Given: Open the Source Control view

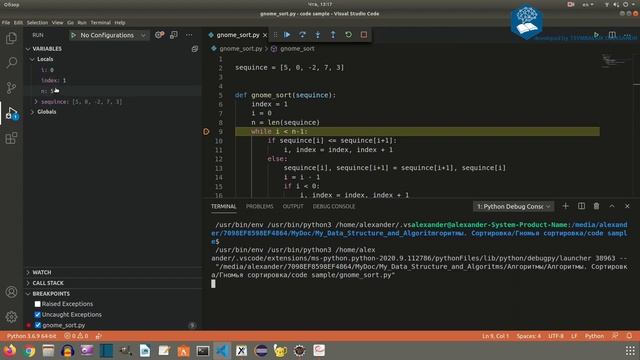Looking at the screenshot, I should 11,87.
